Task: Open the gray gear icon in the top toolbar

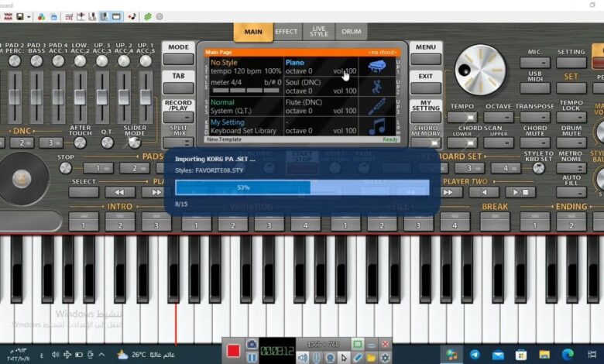Action: [159, 16]
